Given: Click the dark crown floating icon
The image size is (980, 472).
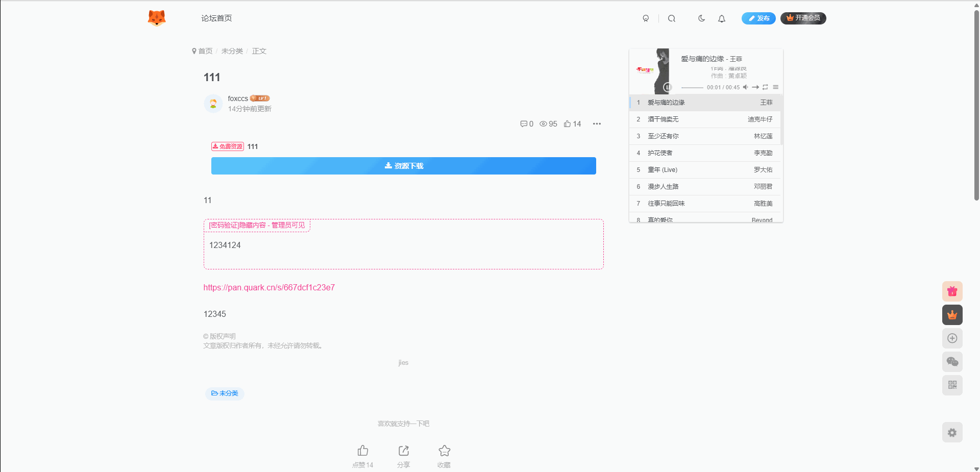Looking at the screenshot, I should coord(952,315).
